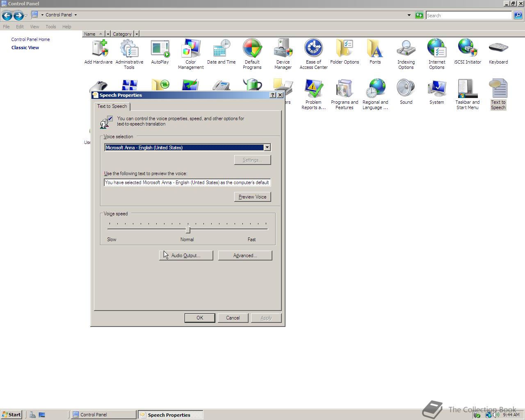Click the Audio Output button
The width and height of the screenshot is (525, 420).
click(186, 256)
